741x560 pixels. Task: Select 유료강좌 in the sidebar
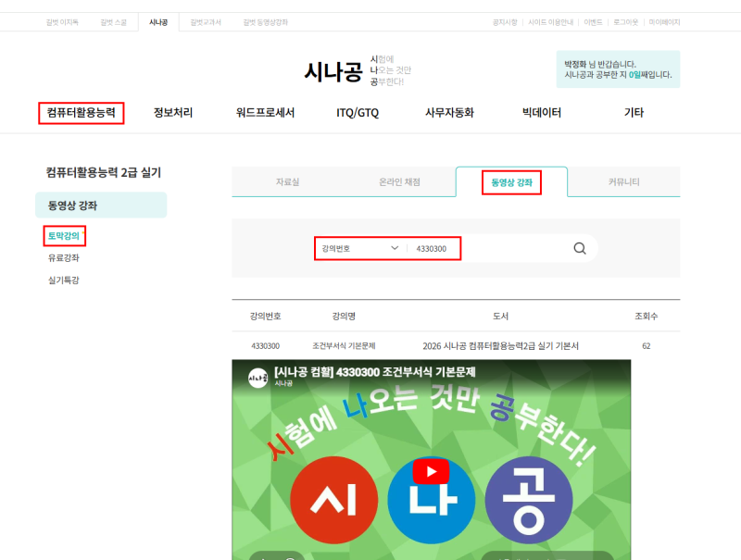click(64, 258)
